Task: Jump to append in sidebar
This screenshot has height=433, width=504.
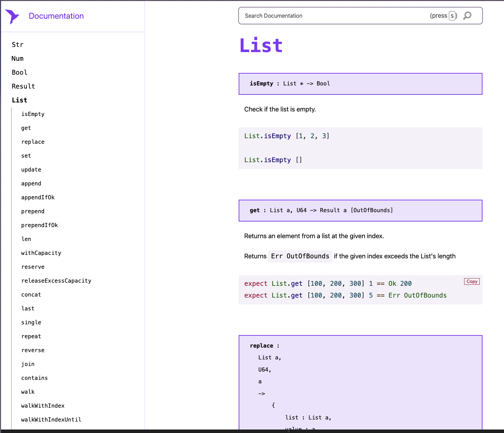Action: [31, 183]
